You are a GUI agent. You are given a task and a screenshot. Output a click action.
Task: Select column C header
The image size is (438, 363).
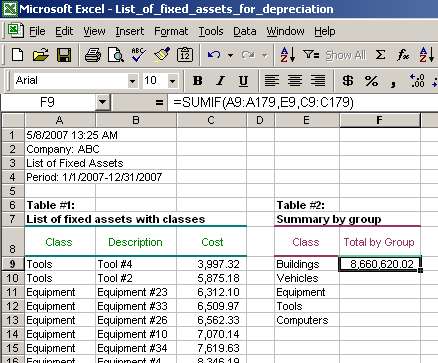click(x=211, y=120)
